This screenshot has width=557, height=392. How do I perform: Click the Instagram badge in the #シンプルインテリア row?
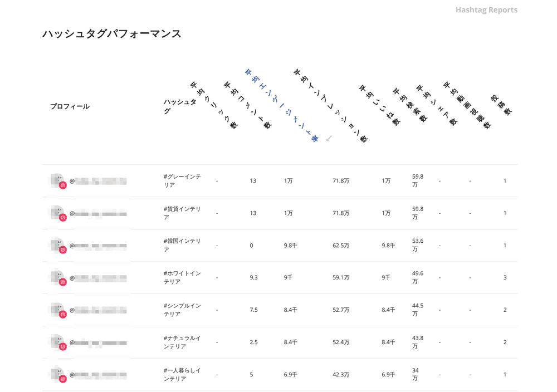(x=63, y=315)
